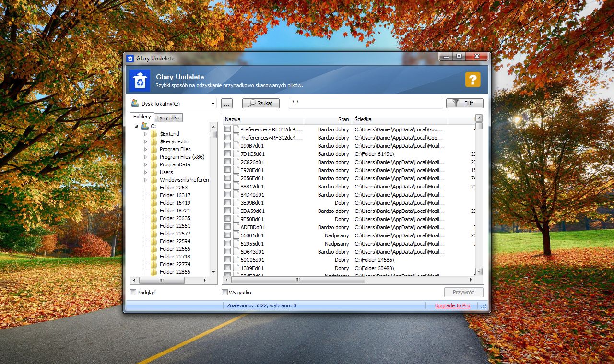
Task: Click file icon of 55001d01
Action: [x=236, y=235]
